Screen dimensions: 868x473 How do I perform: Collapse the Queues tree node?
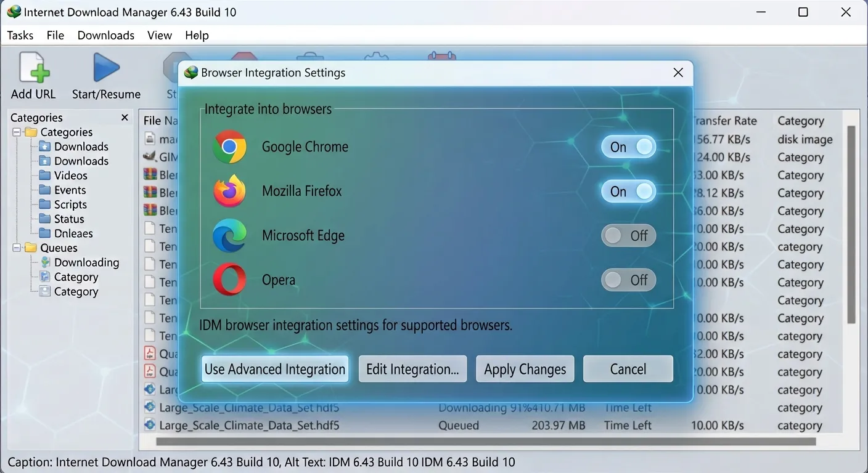coord(17,248)
